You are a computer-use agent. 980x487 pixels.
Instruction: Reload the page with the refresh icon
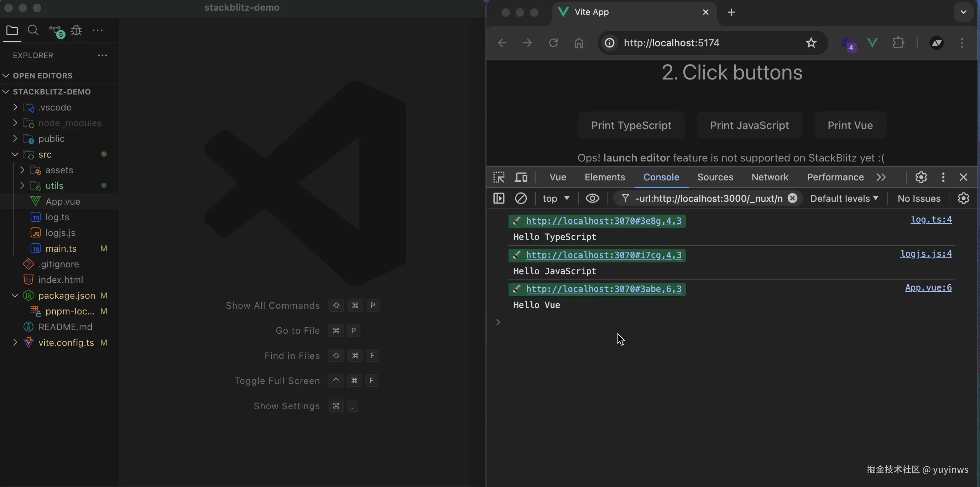click(x=553, y=43)
